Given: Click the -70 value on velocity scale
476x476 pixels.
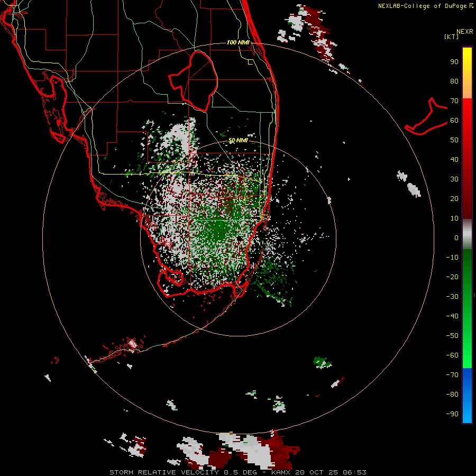Looking at the screenshot, I should pyautogui.click(x=452, y=374).
